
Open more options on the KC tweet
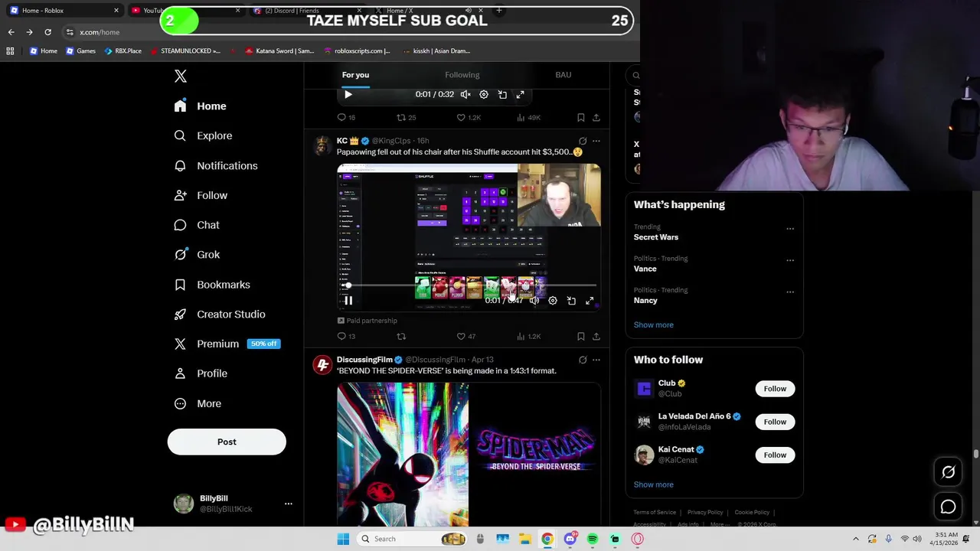coord(596,141)
